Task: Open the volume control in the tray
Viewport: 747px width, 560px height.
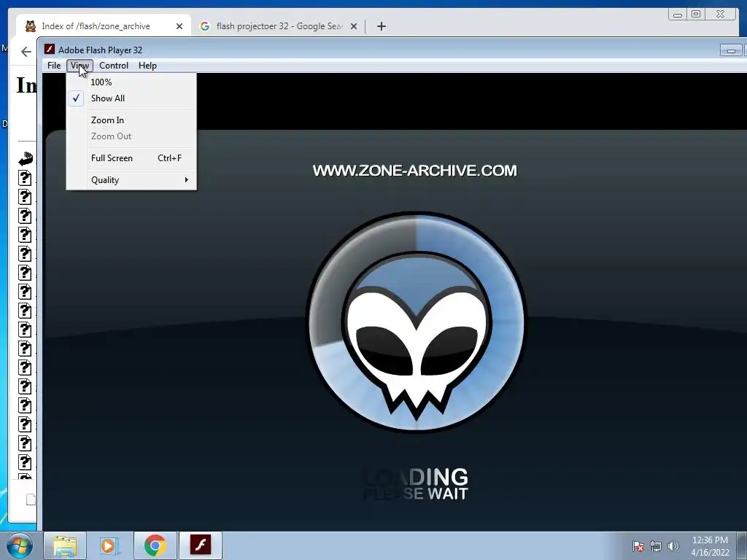Action: tap(673, 546)
